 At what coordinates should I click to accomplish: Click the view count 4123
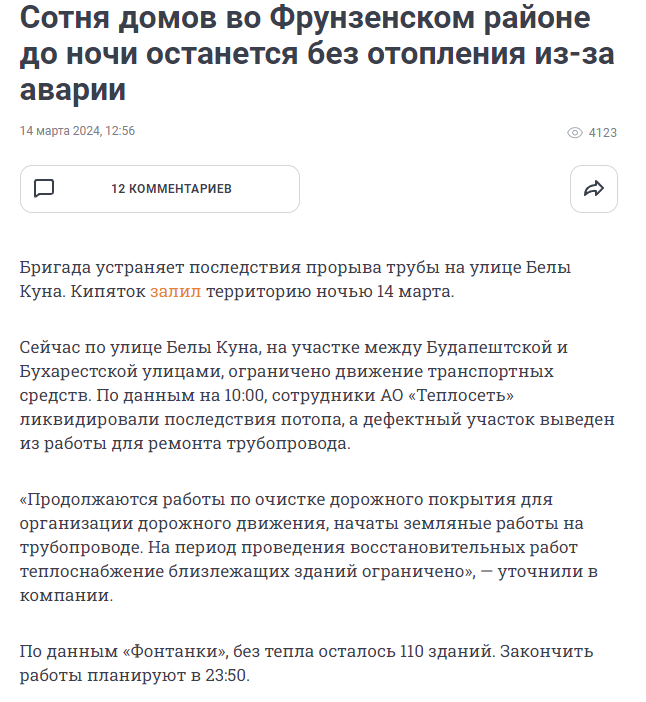602,132
